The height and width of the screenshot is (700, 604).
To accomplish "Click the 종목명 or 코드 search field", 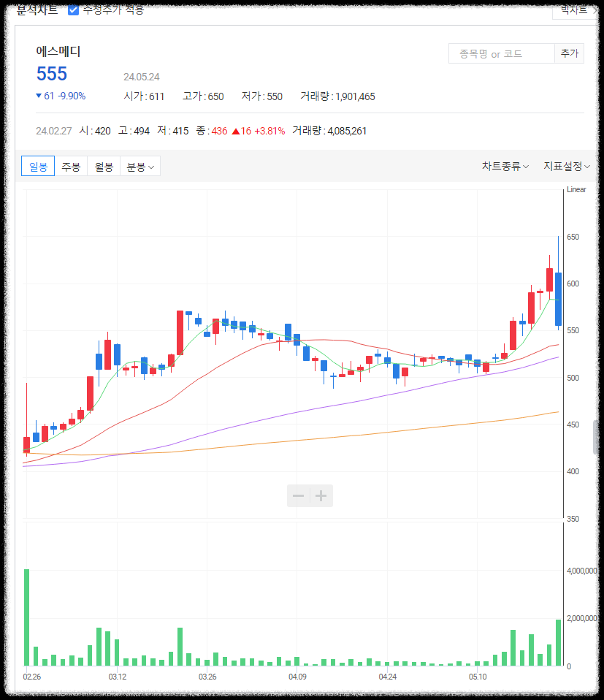I will pyautogui.click(x=502, y=53).
